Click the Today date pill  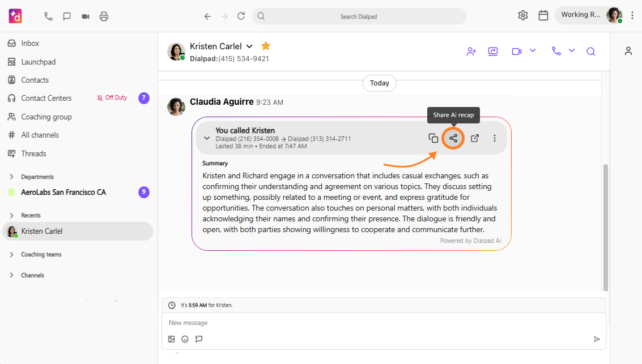coord(380,83)
